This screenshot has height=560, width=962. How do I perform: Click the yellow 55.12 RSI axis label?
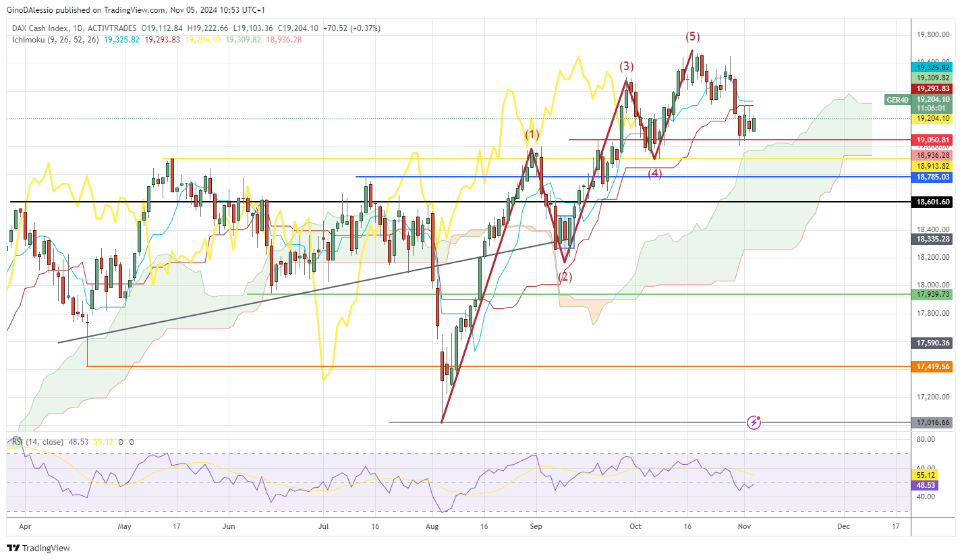[x=926, y=475]
